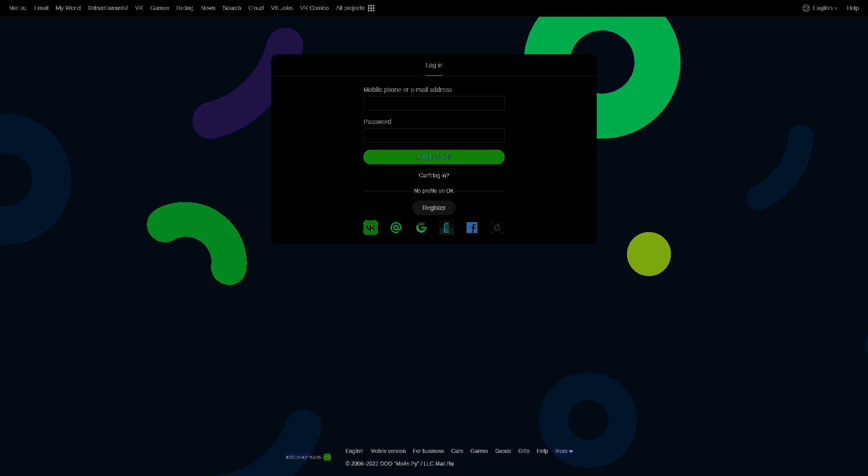This screenshot has width=868, height=476.
Task: Open VK in top navigation
Action: [x=139, y=8]
